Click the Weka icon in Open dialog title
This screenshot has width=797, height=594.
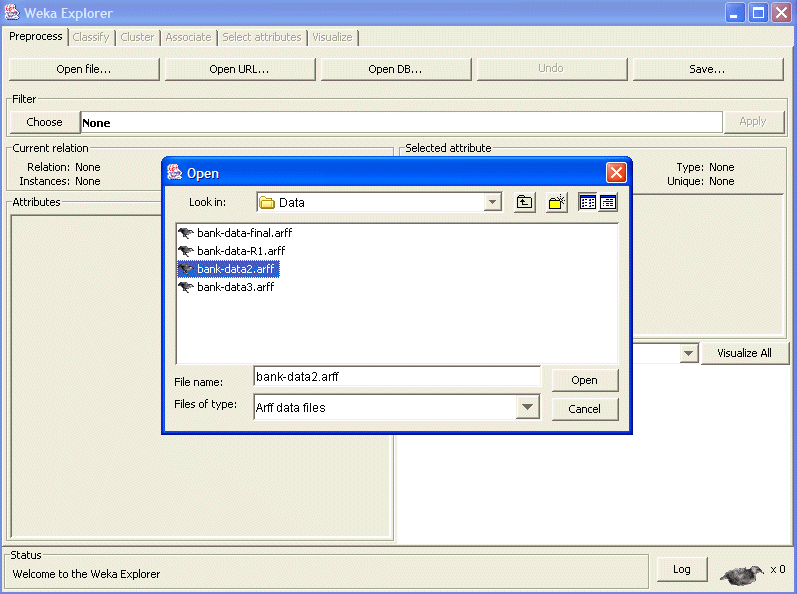(175, 172)
